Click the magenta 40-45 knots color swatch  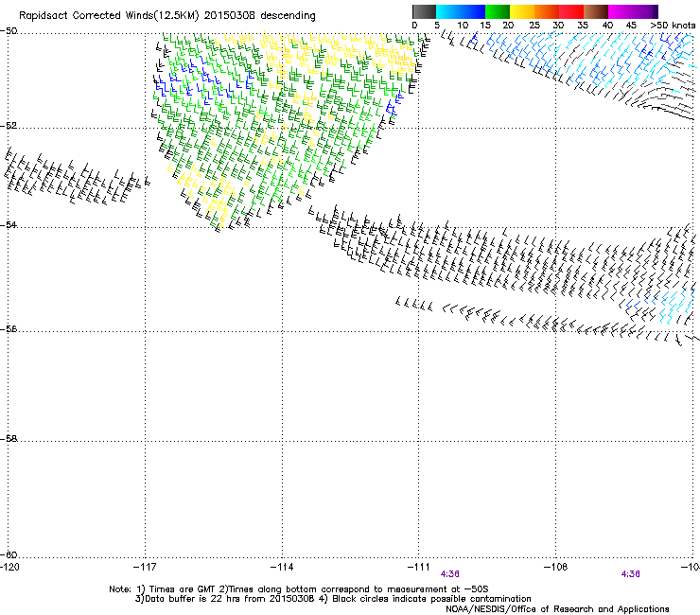coord(621,11)
